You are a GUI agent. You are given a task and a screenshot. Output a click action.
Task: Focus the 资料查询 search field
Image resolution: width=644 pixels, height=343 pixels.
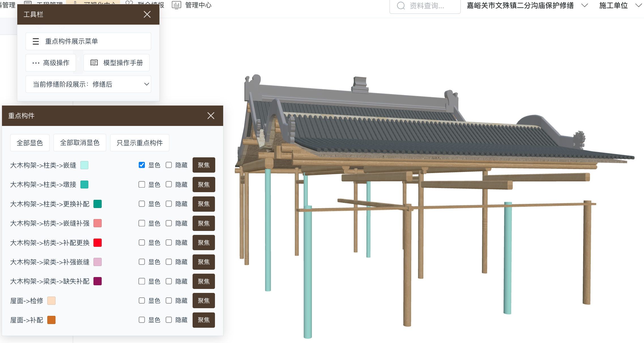tap(425, 6)
